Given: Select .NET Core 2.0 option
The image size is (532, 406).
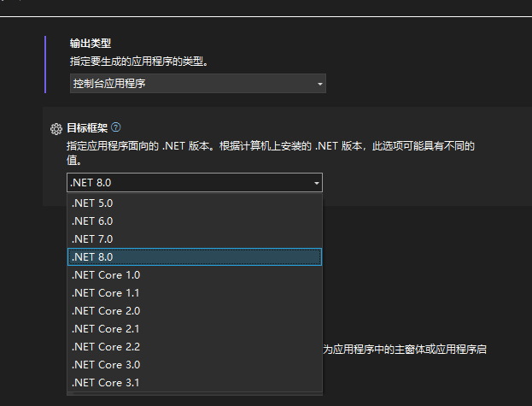Looking at the screenshot, I should tap(195, 311).
